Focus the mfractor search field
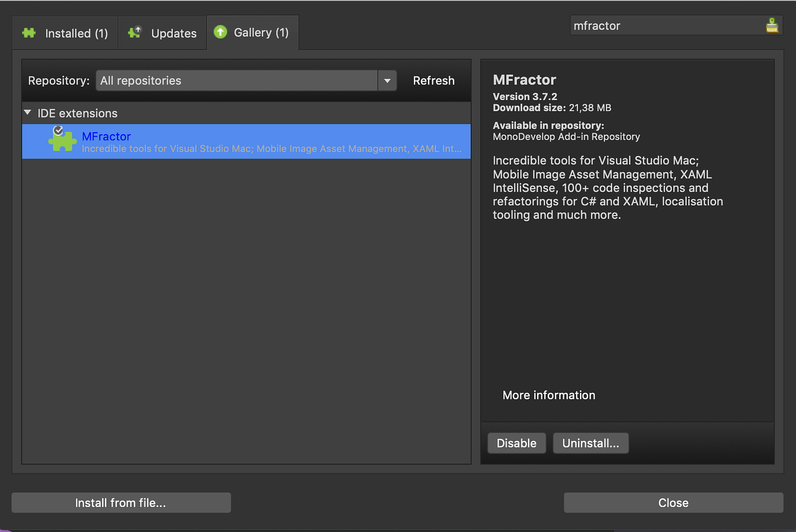This screenshot has height=532, width=796. 667,25
